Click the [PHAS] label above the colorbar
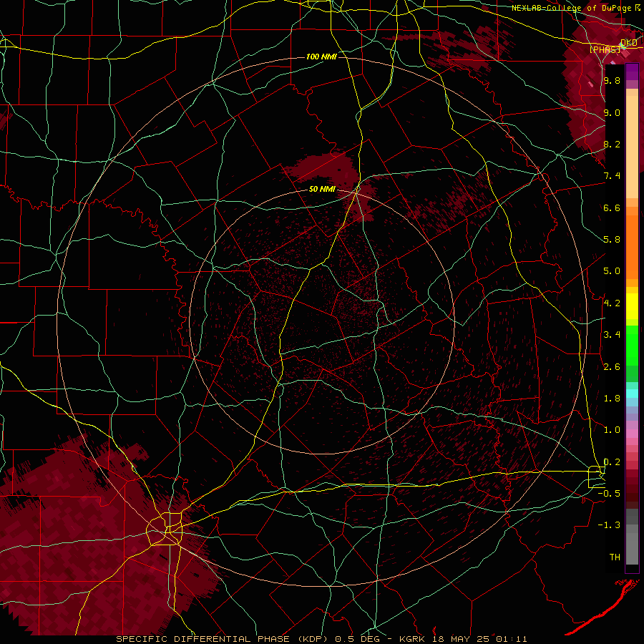This screenshot has width=644, height=644. [605, 49]
